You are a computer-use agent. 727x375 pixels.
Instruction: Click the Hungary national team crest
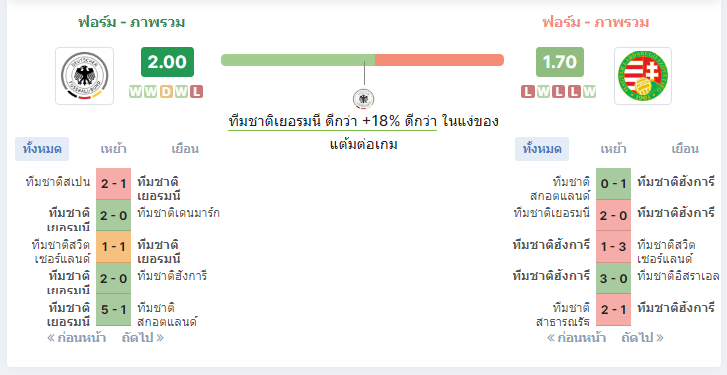(643, 76)
